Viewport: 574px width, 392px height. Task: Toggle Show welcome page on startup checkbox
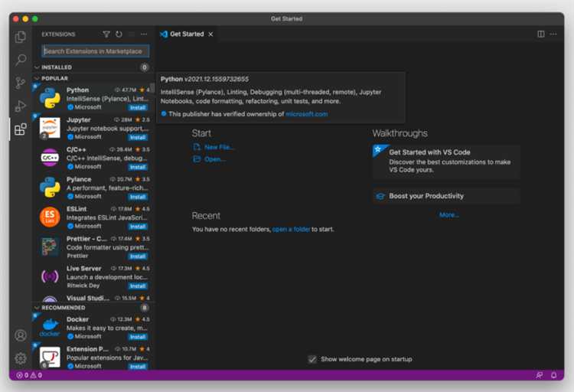(312, 359)
